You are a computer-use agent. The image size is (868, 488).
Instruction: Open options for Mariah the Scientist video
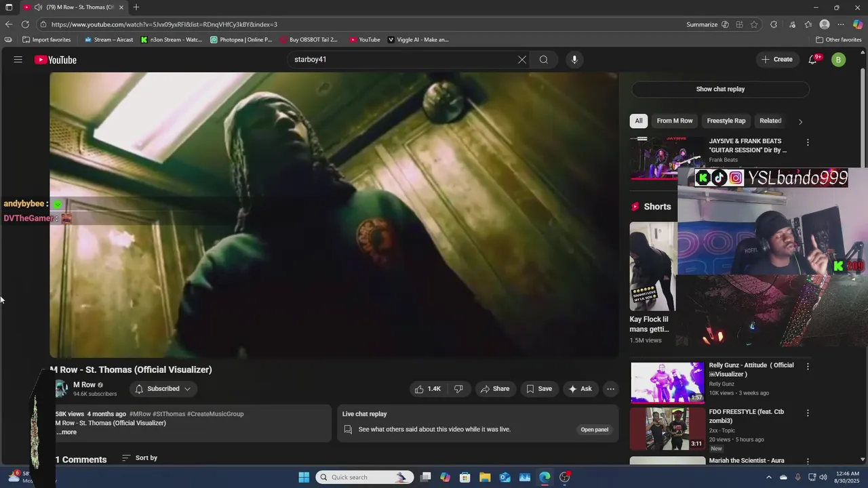pos(808,462)
